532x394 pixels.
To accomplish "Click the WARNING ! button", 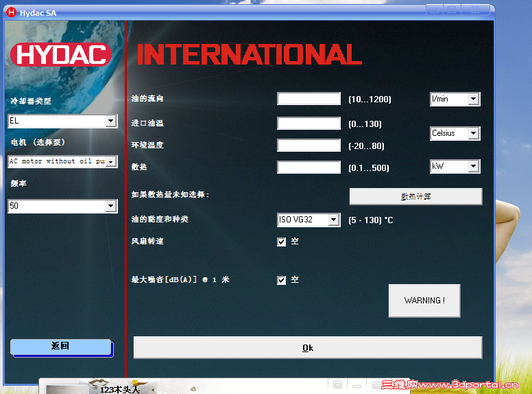I will pyautogui.click(x=424, y=301).
